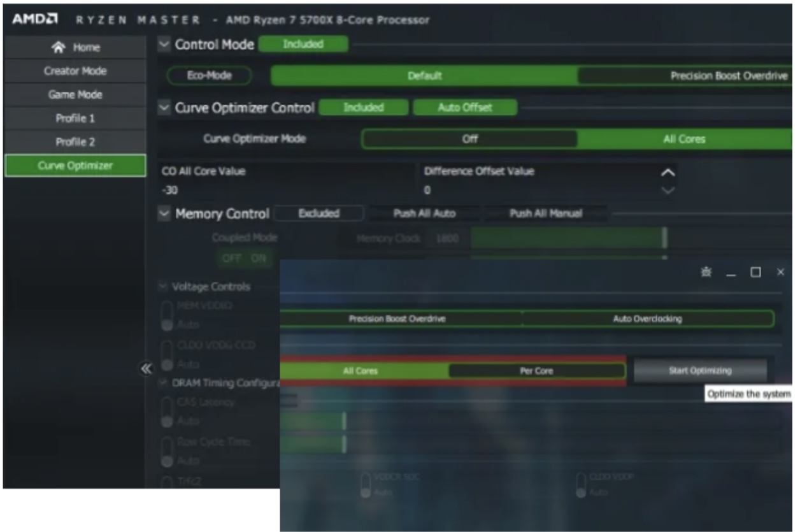Toggle CAS Latency Auto switch
This screenshot has height=532, width=800.
168,413
